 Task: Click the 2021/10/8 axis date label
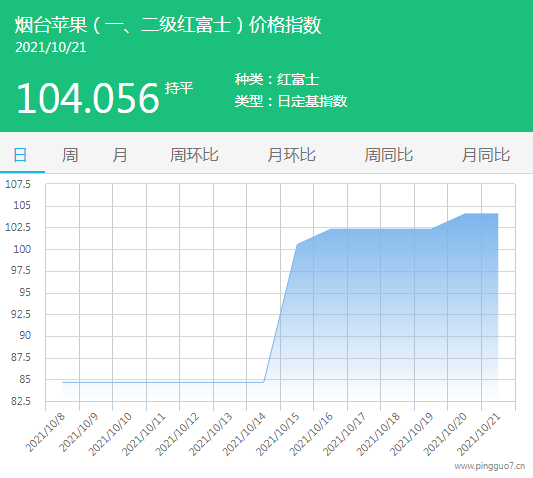point(46,432)
